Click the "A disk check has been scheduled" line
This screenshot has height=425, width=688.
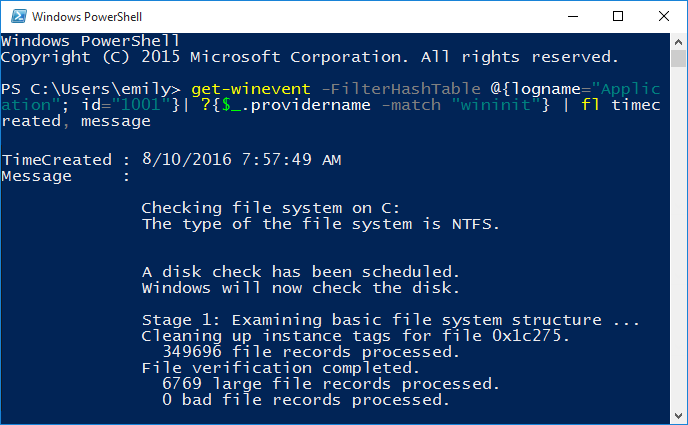coord(300,272)
